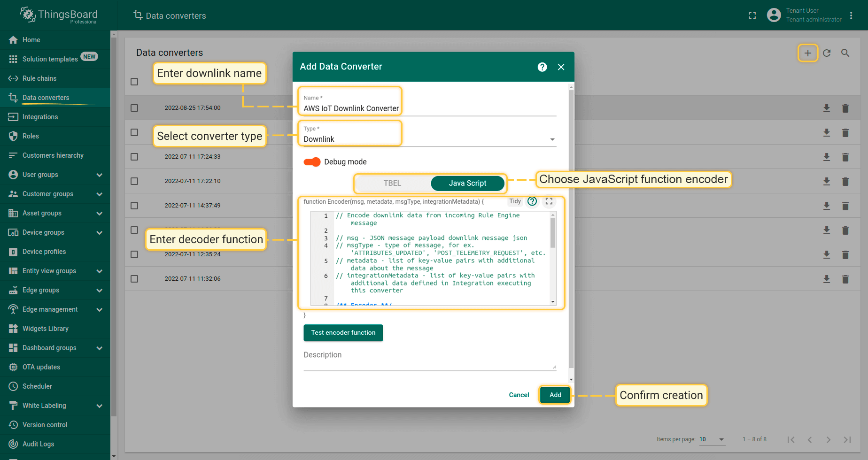Disable the Debug mode switch
The image size is (868, 460).
tap(312, 162)
